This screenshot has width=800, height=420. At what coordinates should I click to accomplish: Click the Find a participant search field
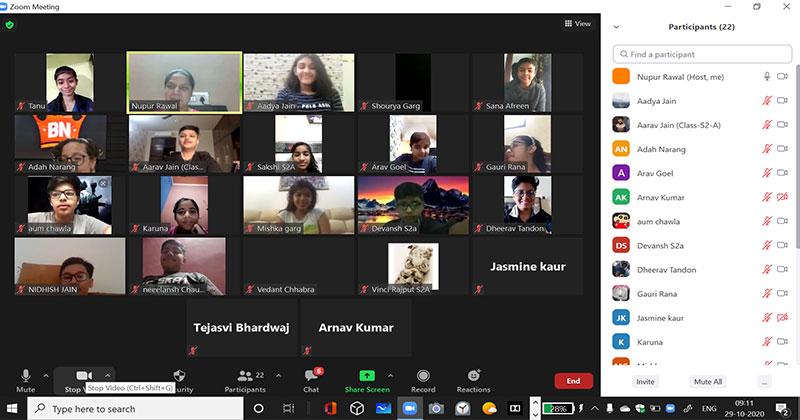pos(700,54)
